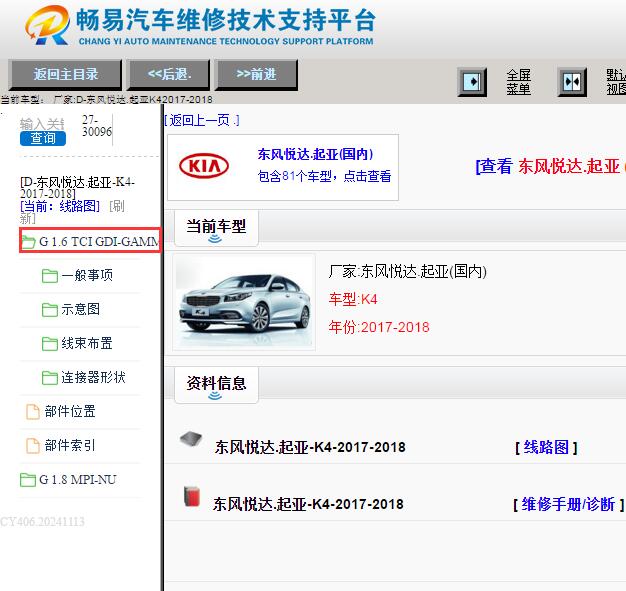Click the full-screen menu arrow icon
The width and height of the screenshot is (626, 591).
[472, 82]
